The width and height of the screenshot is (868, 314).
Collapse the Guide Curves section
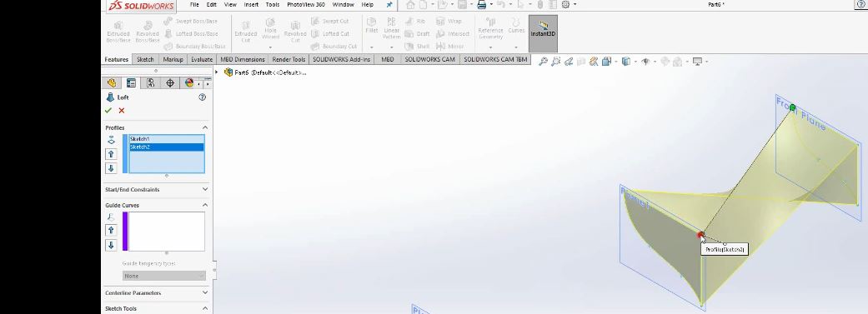[205, 205]
